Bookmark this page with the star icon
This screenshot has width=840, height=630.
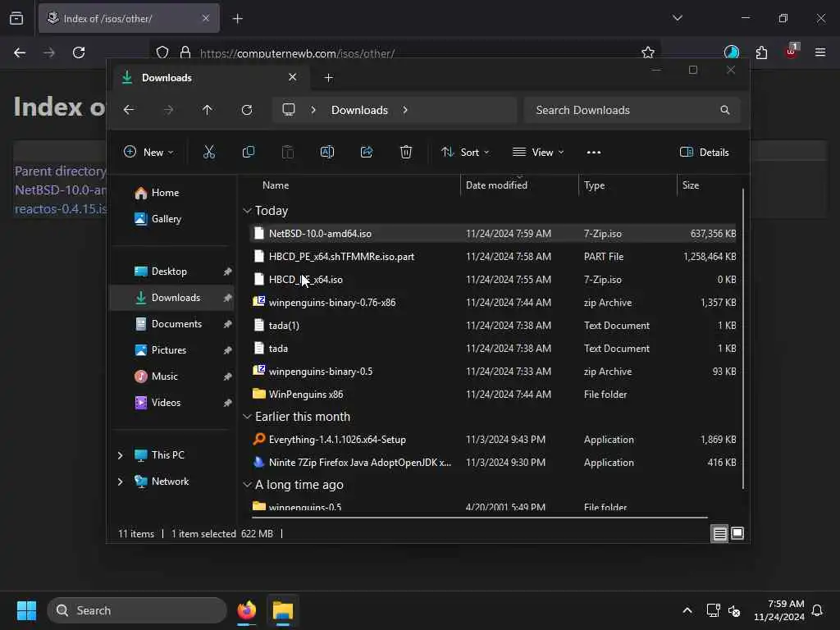(x=648, y=52)
